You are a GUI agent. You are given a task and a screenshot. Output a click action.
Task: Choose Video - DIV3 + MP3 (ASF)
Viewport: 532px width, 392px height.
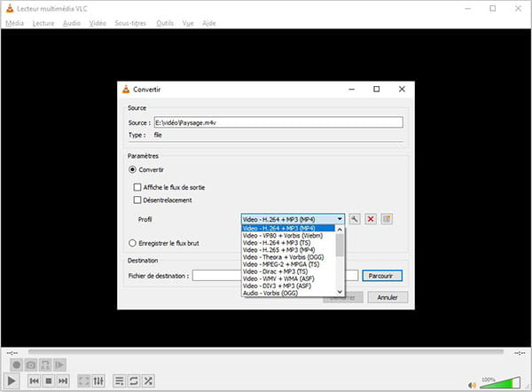click(288, 286)
